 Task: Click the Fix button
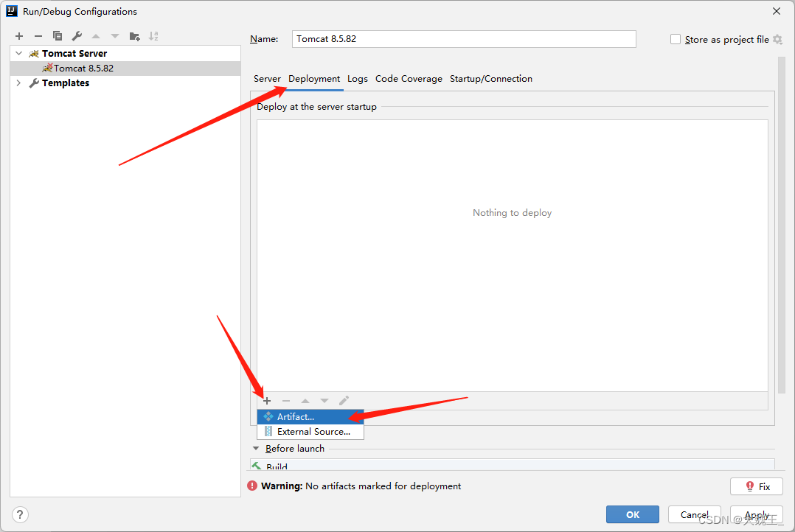point(757,486)
